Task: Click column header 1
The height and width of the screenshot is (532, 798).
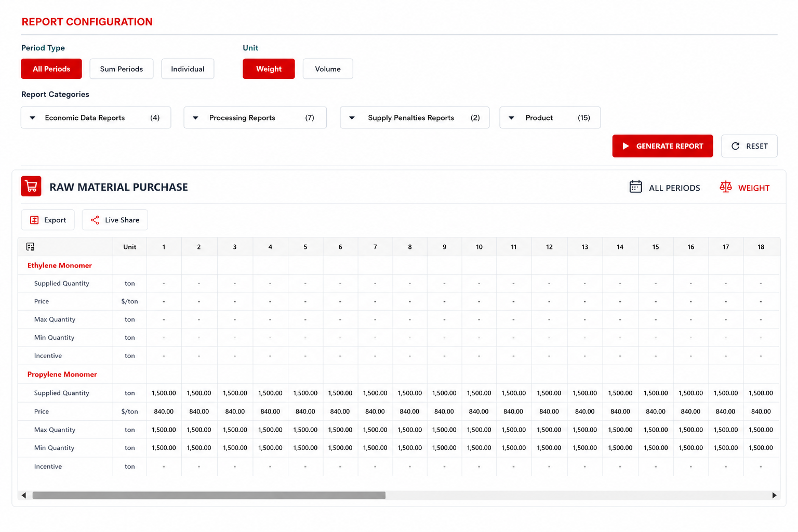Action: 164,247
